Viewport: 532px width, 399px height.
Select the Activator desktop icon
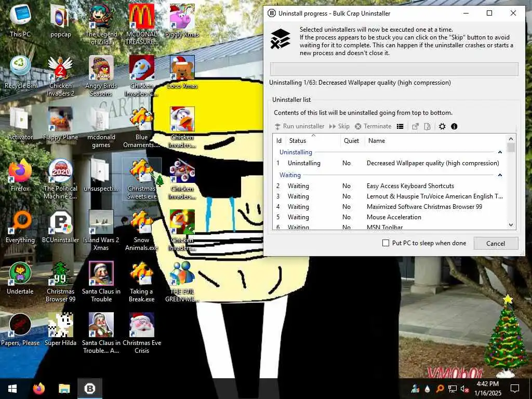point(20,124)
